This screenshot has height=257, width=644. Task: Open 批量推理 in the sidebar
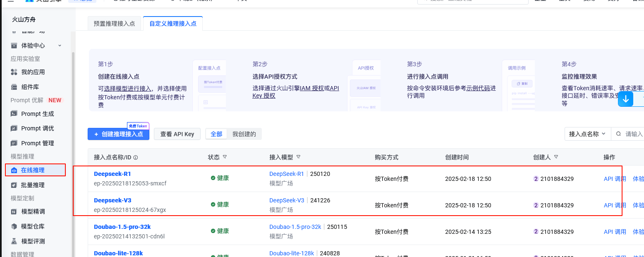[33, 185]
